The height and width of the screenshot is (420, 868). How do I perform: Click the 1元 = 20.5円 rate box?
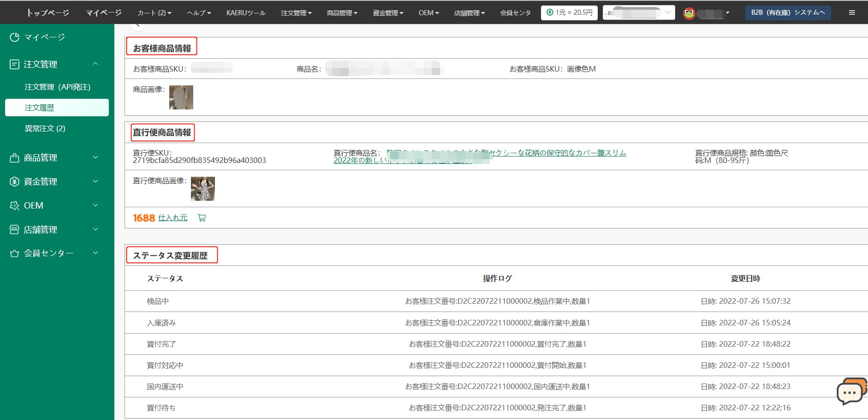click(569, 12)
